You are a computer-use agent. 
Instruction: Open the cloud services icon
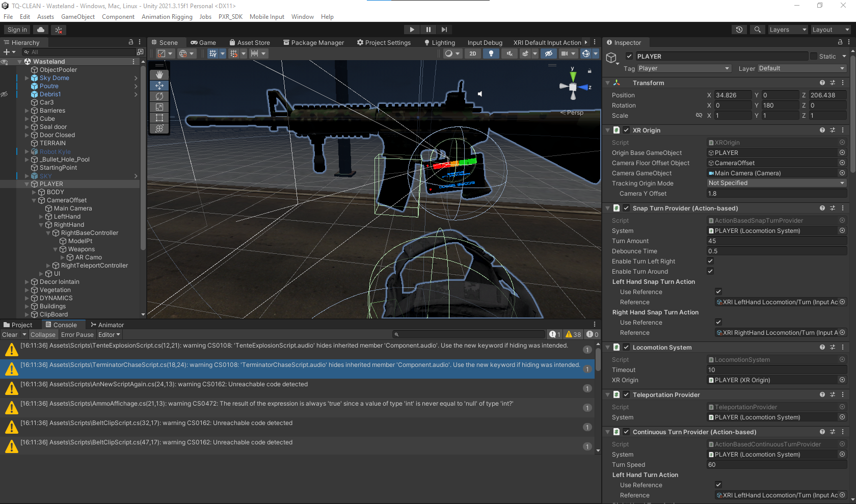41,30
